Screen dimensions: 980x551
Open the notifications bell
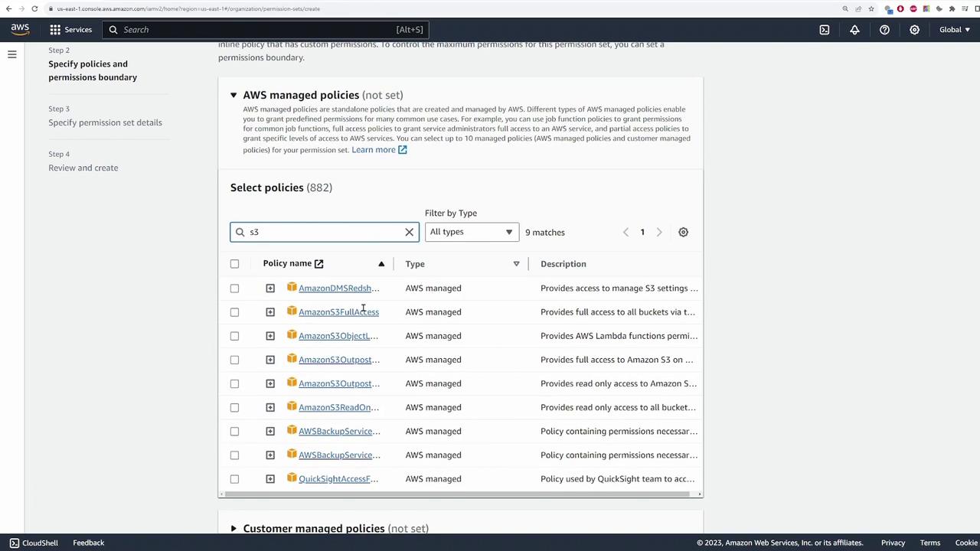point(854,30)
